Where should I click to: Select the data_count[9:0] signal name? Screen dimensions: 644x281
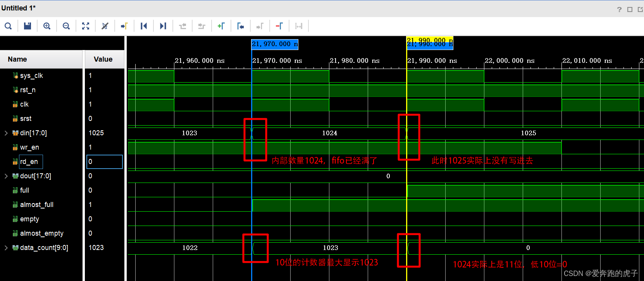tap(44, 248)
